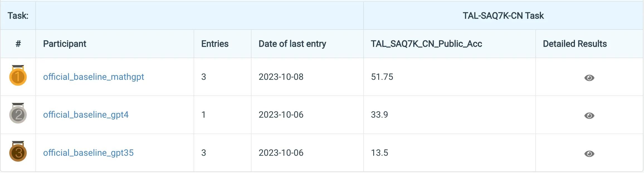Click the Detailed Results column header
644x173 pixels.
pyautogui.click(x=575, y=44)
